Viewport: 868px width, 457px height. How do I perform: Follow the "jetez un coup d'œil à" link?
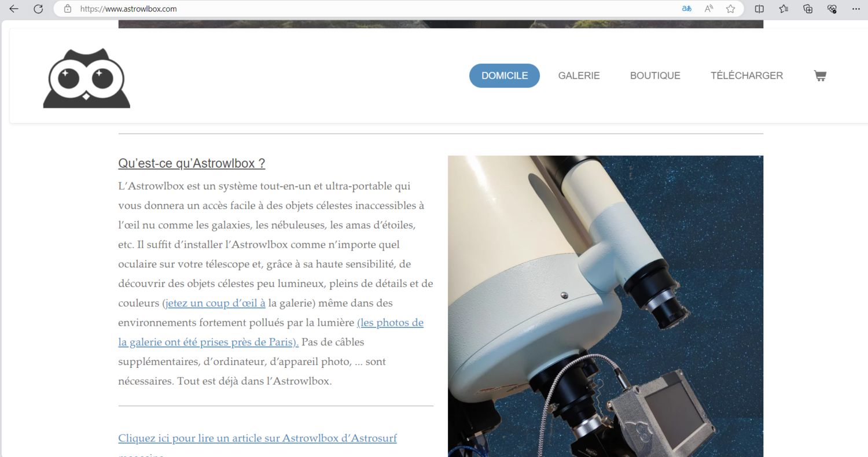(x=215, y=303)
